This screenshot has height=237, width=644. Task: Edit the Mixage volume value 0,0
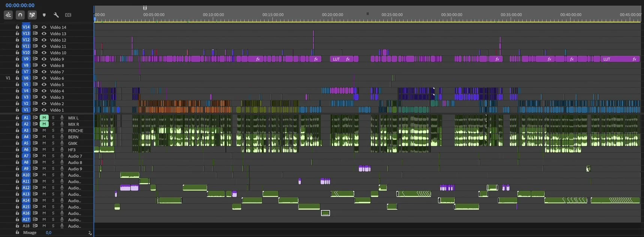[48, 233]
